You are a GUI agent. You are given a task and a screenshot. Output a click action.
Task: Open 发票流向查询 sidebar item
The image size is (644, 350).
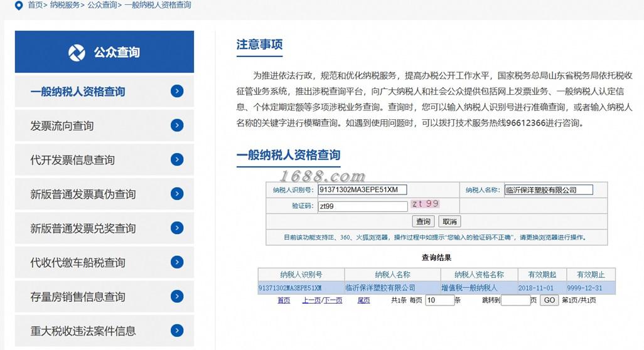coord(104,125)
